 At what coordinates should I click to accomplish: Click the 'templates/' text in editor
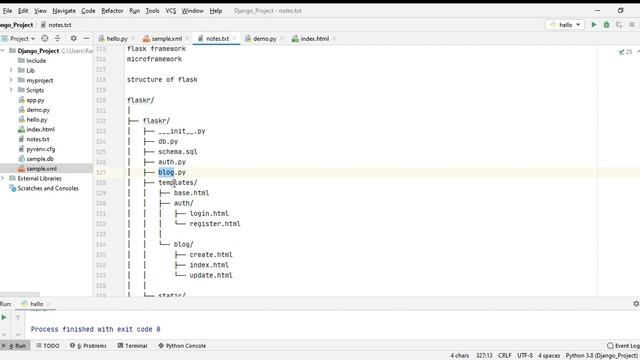178,182
